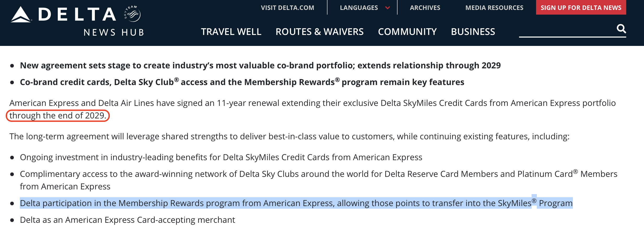
Task: Open the Business section
Action: coord(473,32)
